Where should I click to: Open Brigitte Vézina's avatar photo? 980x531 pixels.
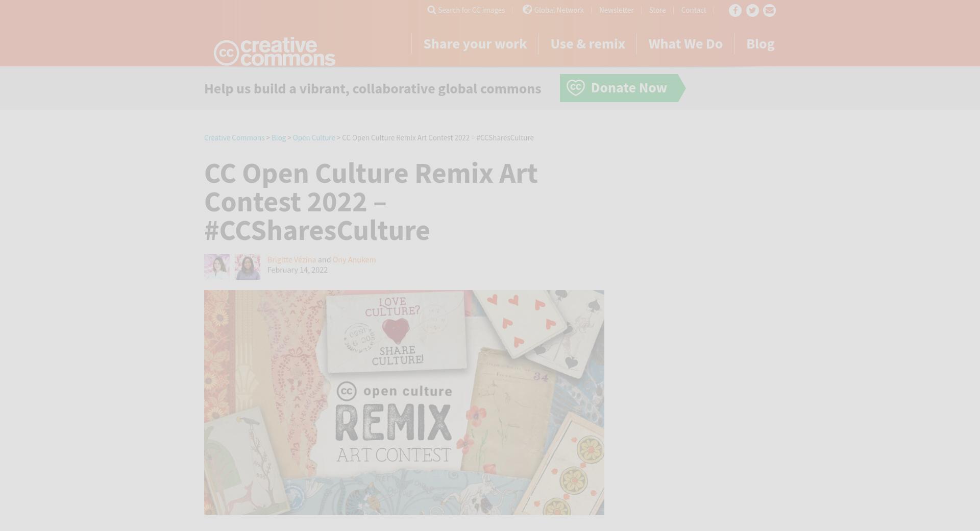pyautogui.click(x=217, y=267)
